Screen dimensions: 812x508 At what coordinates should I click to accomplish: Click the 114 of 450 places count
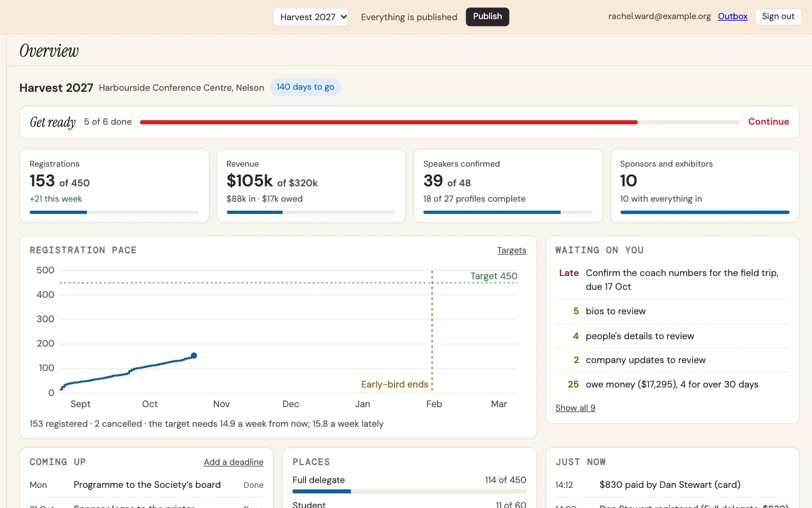click(505, 480)
